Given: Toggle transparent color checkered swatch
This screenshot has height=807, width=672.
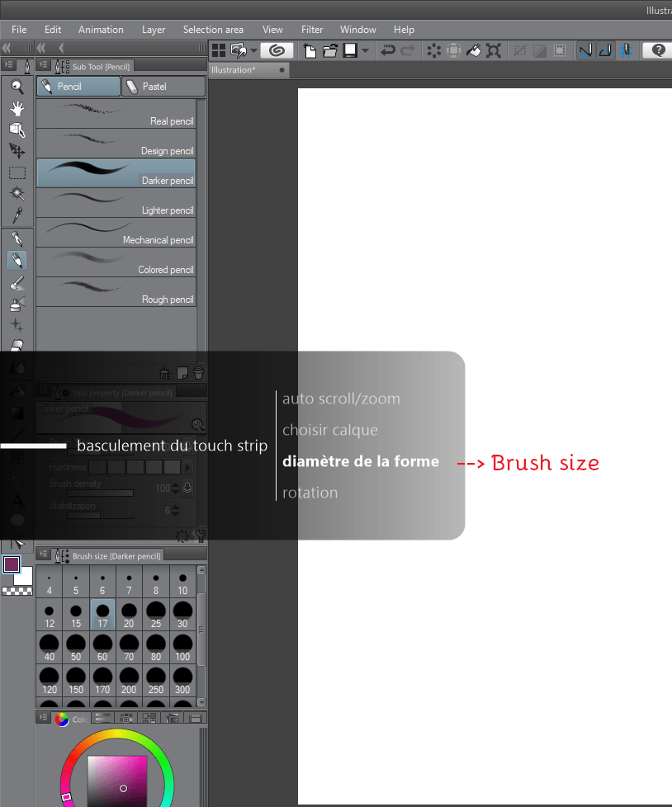Looking at the screenshot, I should pos(17,592).
